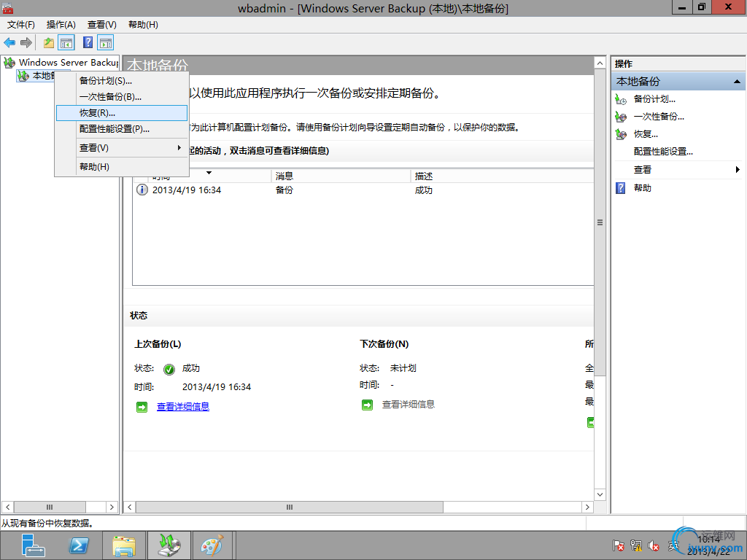Click the Windows Server Backup taskbar icon
Image resolution: width=747 pixels, height=560 pixels.
[x=169, y=545]
